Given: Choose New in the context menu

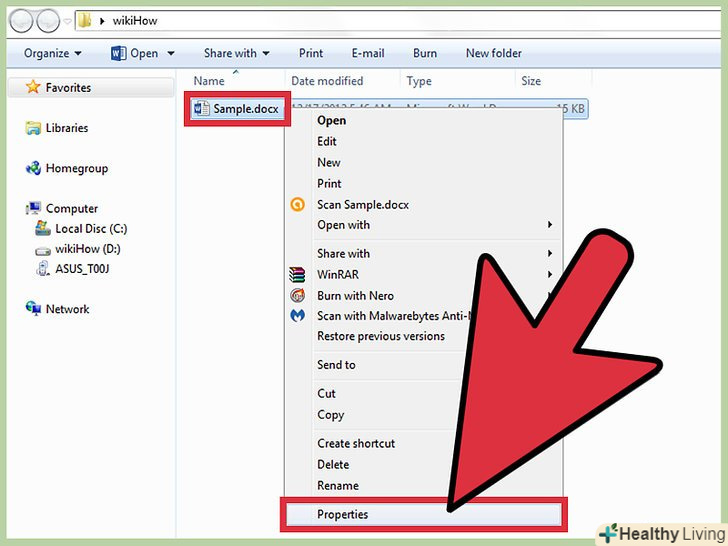Looking at the screenshot, I should [329, 162].
